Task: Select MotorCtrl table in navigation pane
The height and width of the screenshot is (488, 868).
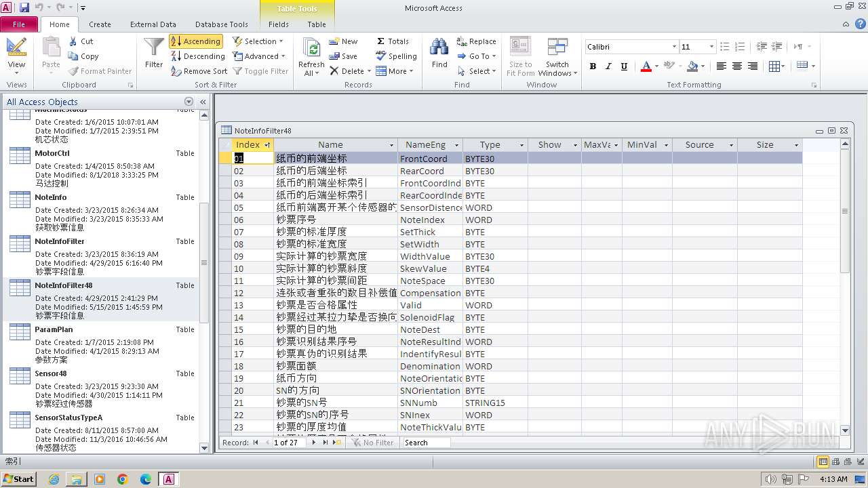Action: click(x=101, y=166)
